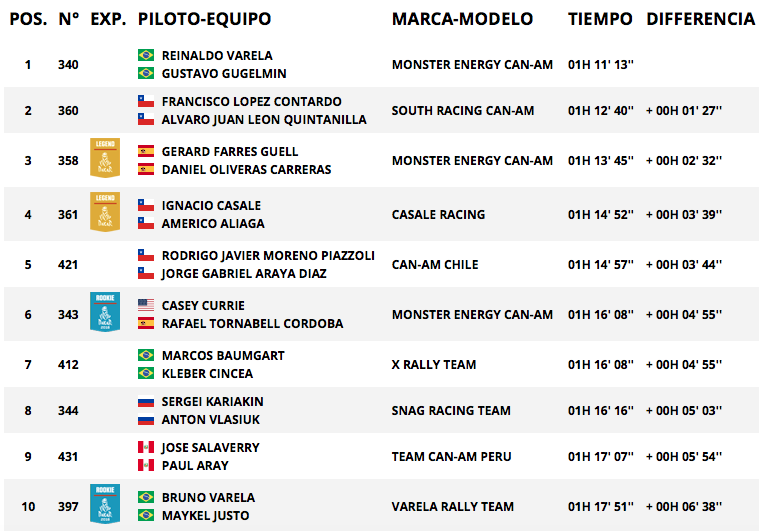This screenshot has height=531, width=759.
Task: Click Brazil flag next to Reinaldo Varela
Action: pos(146,55)
